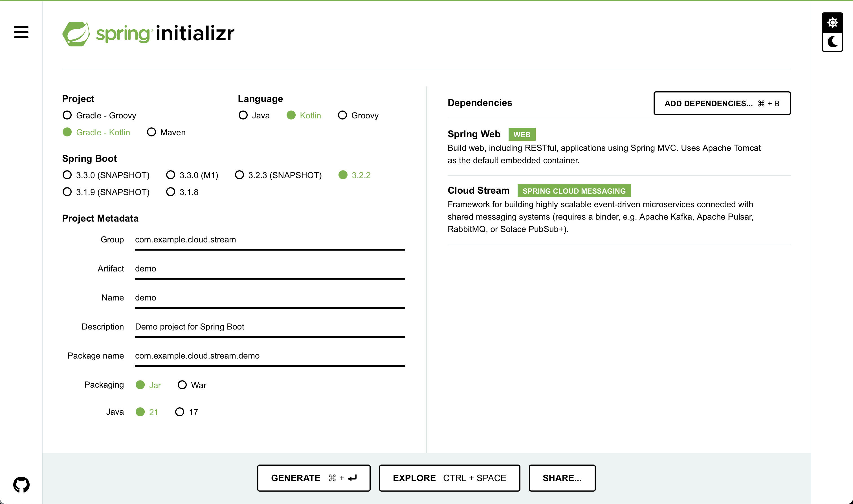The height and width of the screenshot is (504, 853).
Task: Select Gradle - Groovy project type
Action: 99,116
